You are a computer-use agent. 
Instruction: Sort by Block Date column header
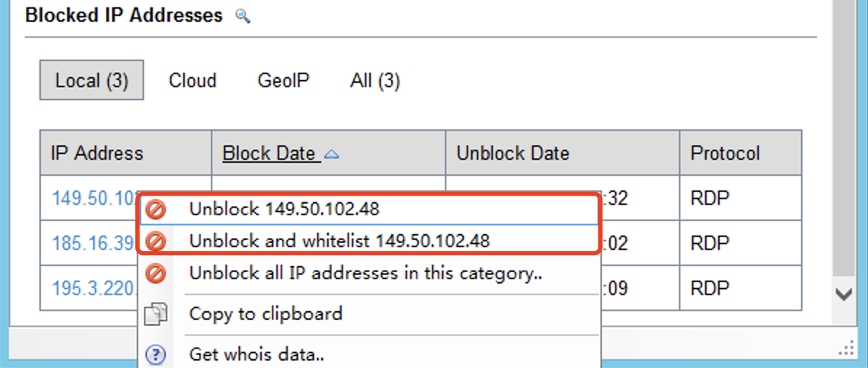269,153
